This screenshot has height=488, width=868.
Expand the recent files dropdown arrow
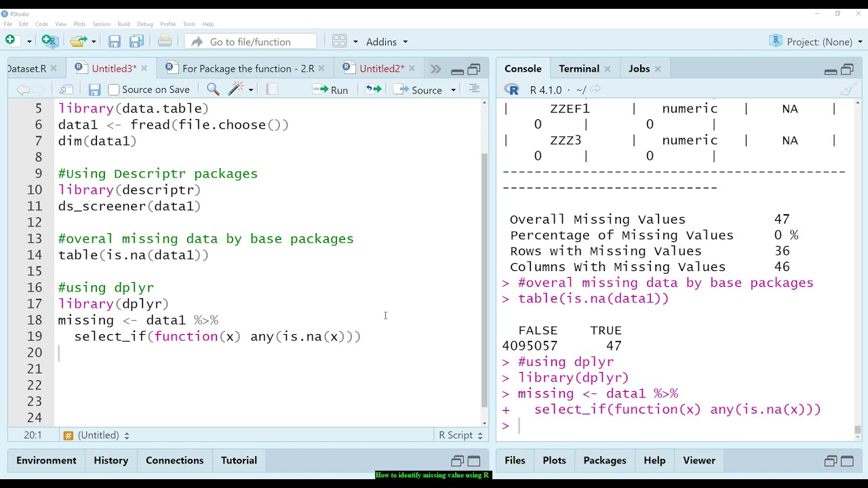click(94, 41)
